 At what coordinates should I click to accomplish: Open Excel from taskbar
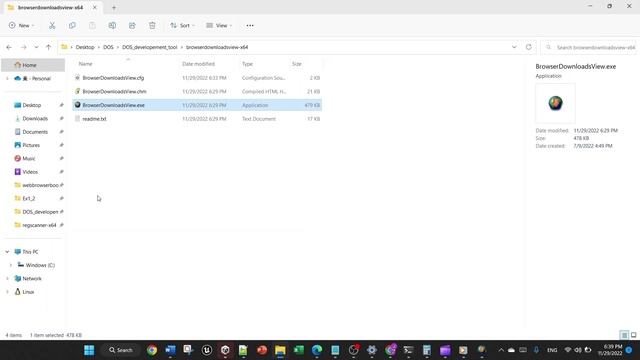[x=299, y=350]
